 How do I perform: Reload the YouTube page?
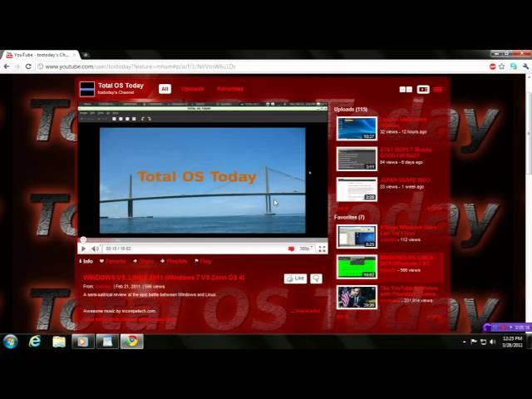pyautogui.click(x=28, y=66)
